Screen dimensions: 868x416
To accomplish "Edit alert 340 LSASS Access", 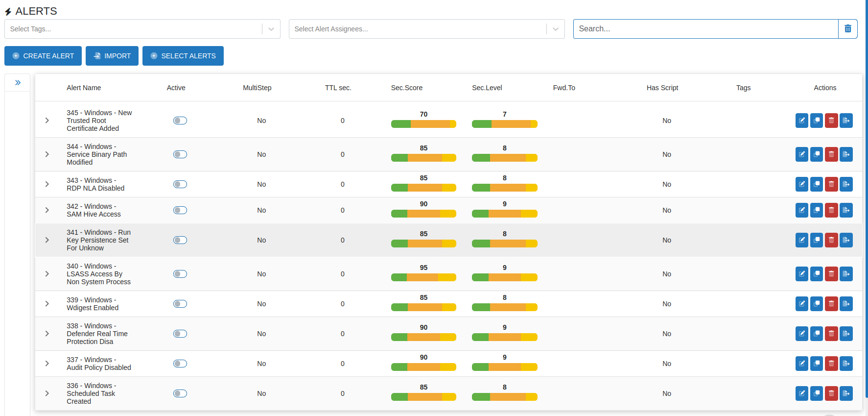I will coord(801,274).
